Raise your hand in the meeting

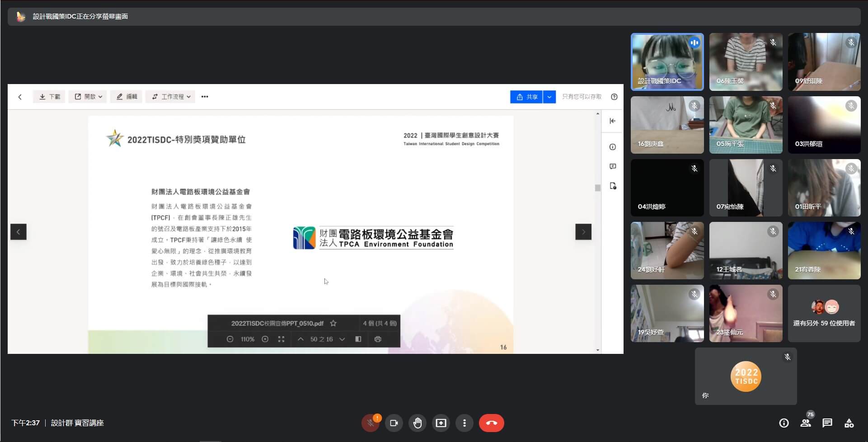(x=417, y=423)
